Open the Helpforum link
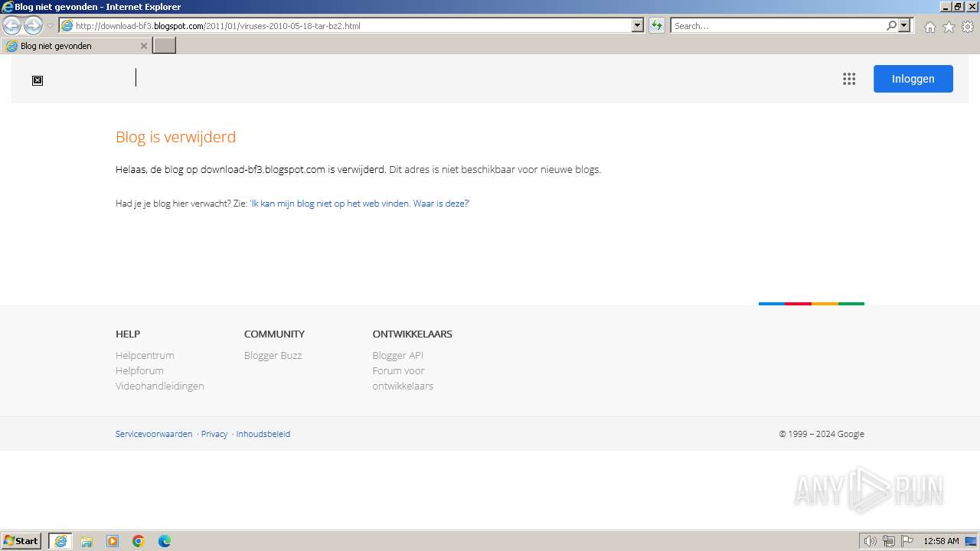Viewport: 980px width, 551px height. click(139, 370)
